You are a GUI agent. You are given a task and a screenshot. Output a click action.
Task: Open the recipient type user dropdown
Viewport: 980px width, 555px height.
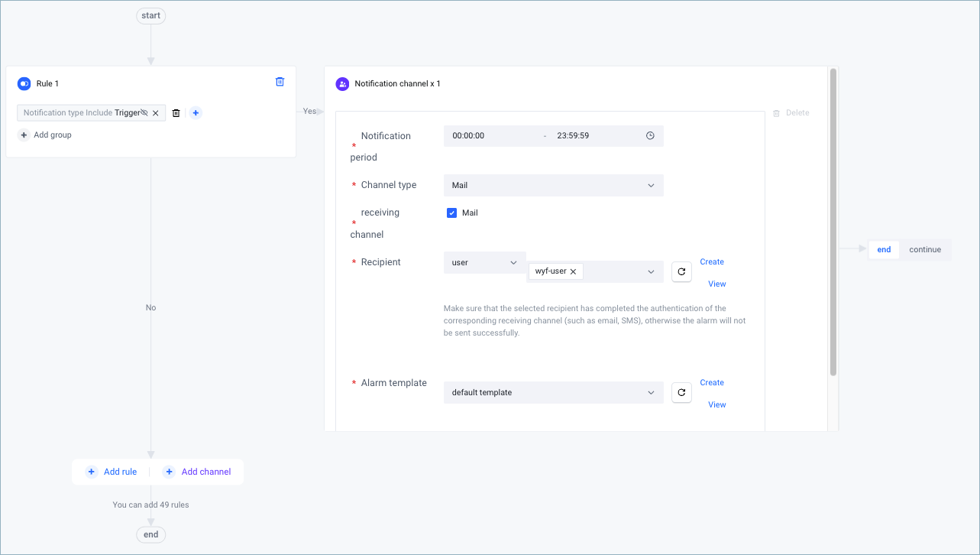pyautogui.click(x=485, y=262)
